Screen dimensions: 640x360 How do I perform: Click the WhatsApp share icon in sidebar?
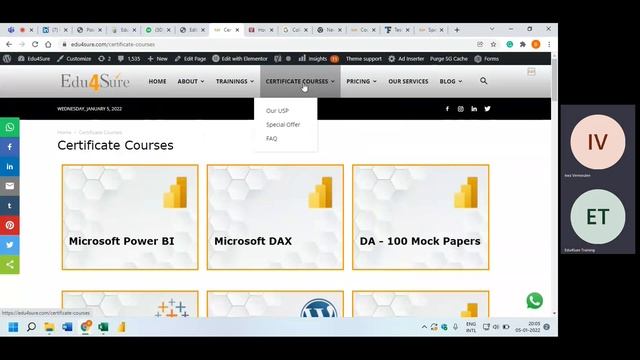[10, 127]
